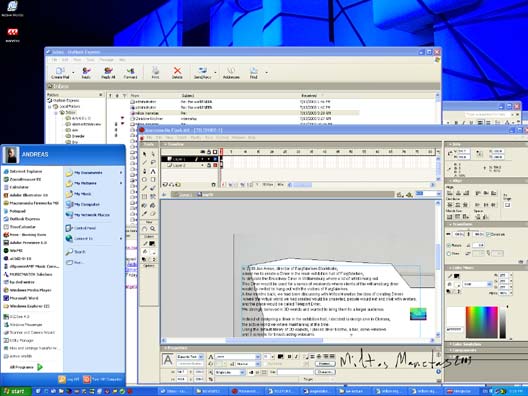Pick a color in the Color Mixer spectrum
Viewport: 528px width, 396px height.
[482, 322]
